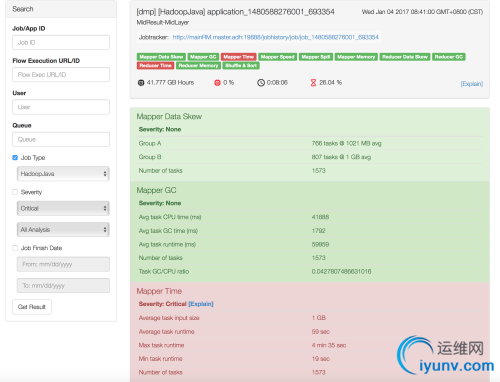Open the All Analysis dropdown
500x382 pixels.
tap(63, 230)
